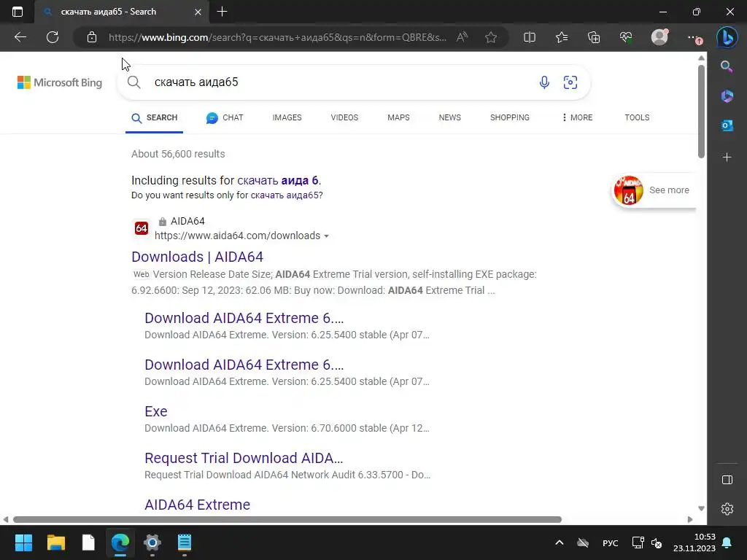Open Read aloud in address bar

coord(462,37)
